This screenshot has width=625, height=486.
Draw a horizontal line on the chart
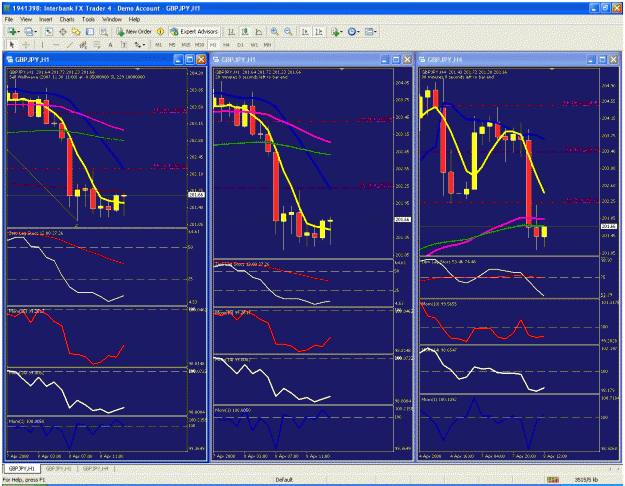point(56,45)
